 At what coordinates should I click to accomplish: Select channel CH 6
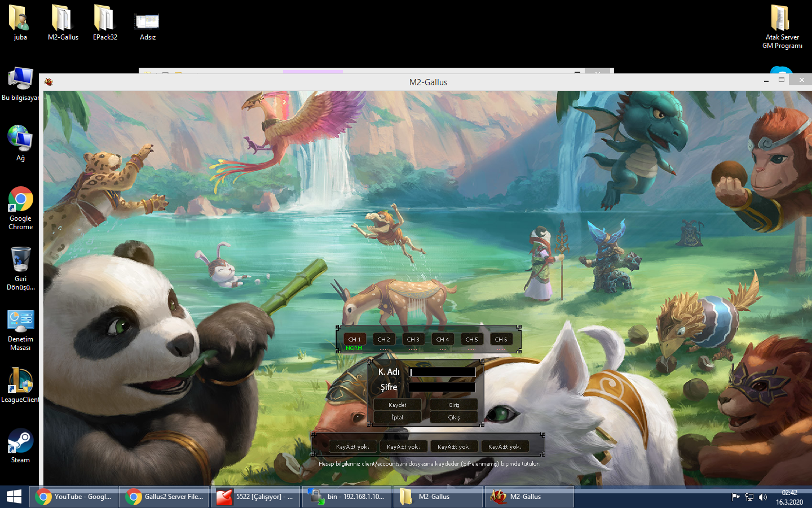pyautogui.click(x=501, y=339)
